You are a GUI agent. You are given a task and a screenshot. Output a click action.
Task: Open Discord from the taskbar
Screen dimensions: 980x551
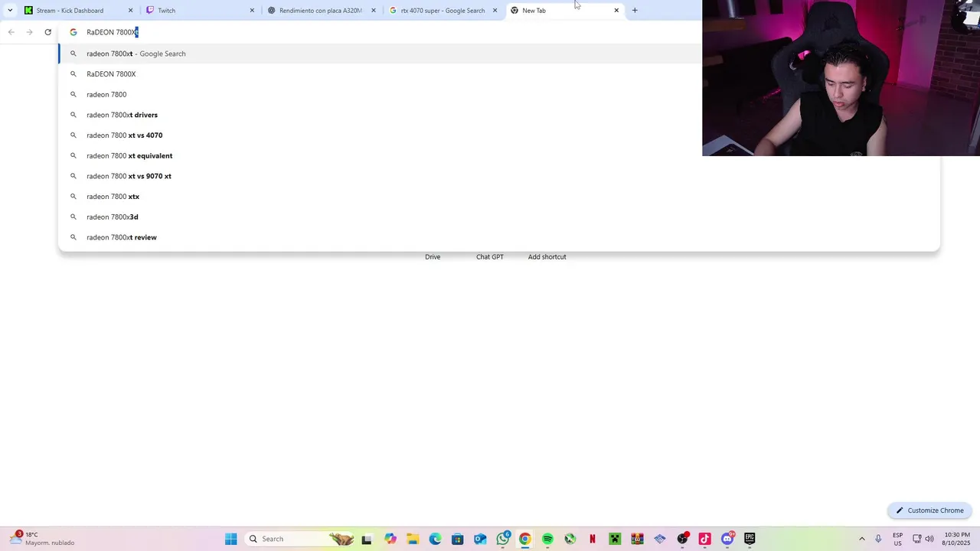coord(727,539)
